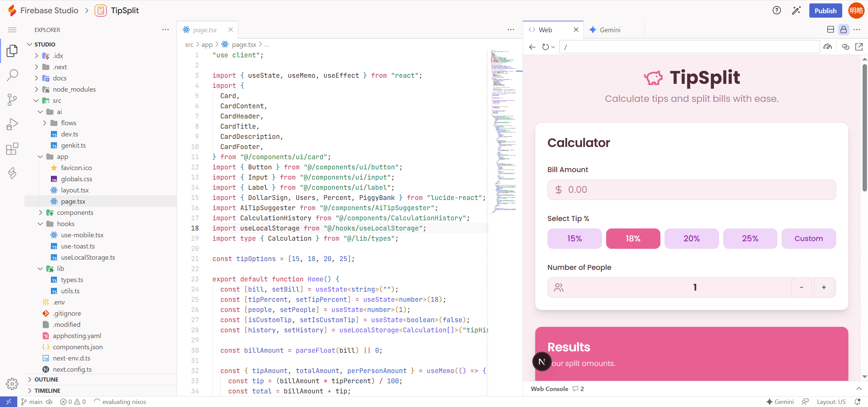The height and width of the screenshot is (407, 868).
Task: Open the Search panel in activity bar
Action: pos(12,75)
